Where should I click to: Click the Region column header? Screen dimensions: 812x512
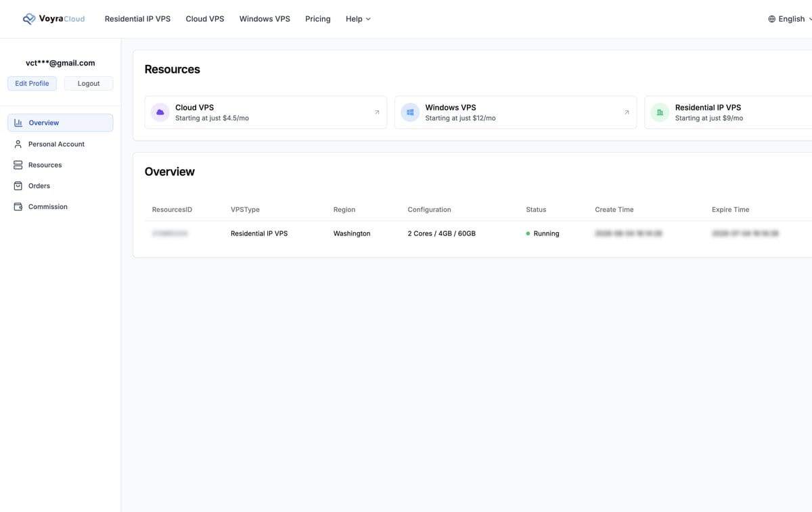click(x=344, y=210)
